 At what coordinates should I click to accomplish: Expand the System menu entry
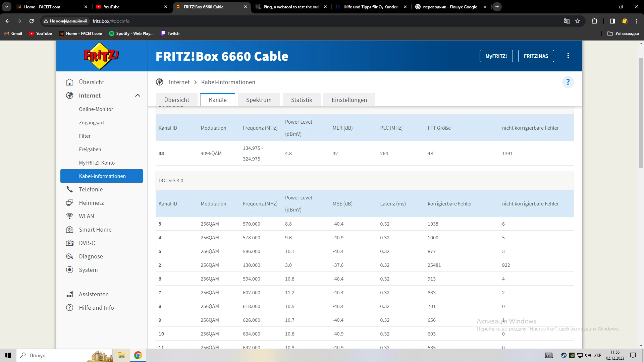pos(88,270)
